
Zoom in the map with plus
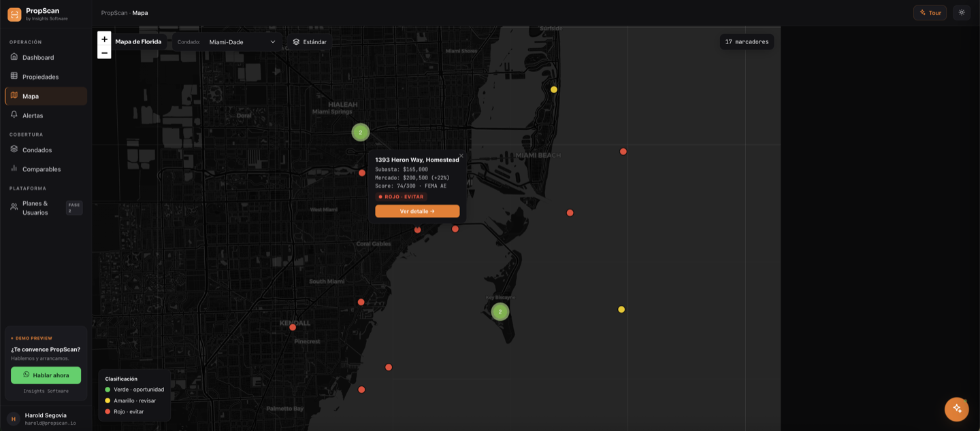pos(104,39)
